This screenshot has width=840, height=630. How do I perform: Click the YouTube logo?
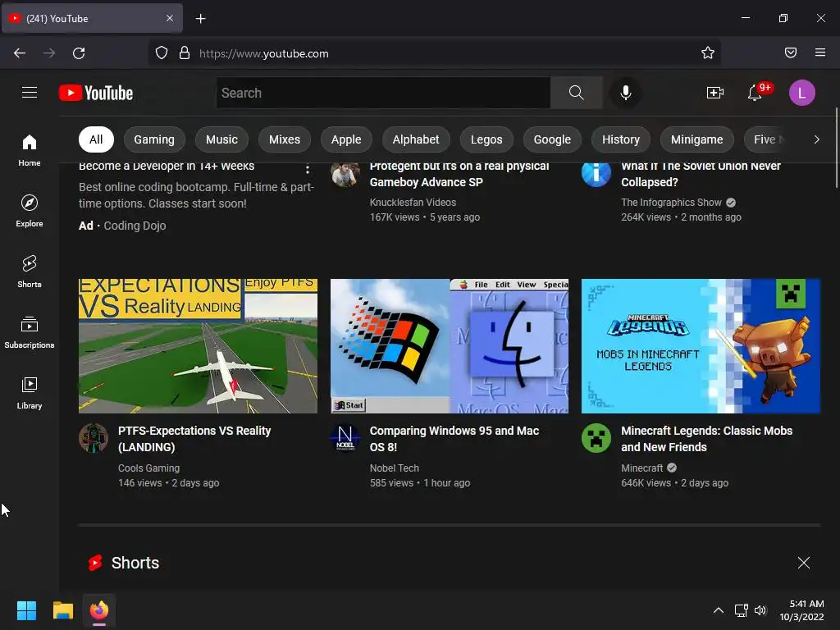click(x=96, y=93)
